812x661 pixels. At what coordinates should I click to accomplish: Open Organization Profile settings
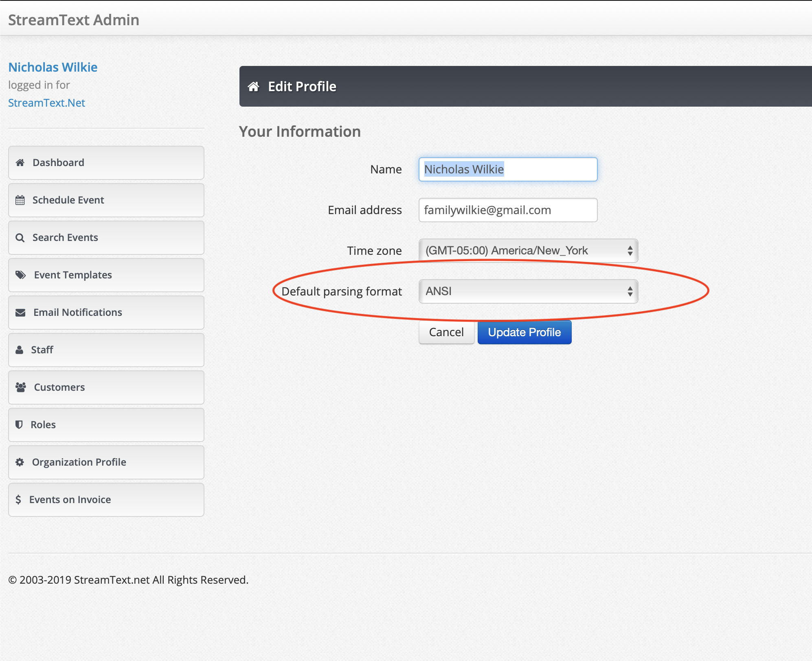pyautogui.click(x=106, y=462)
